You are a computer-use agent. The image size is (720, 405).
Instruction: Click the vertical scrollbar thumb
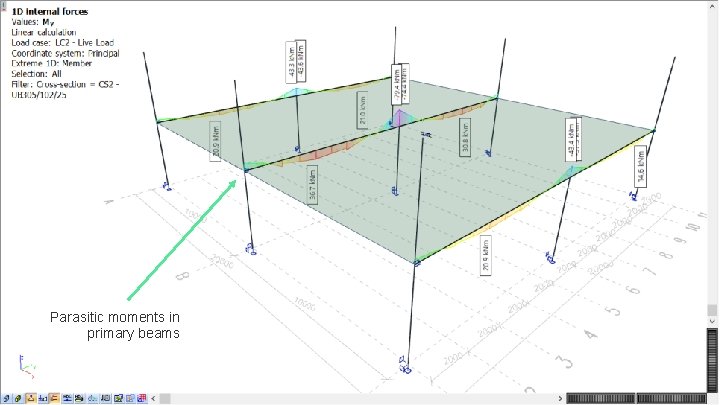[x=712, y=310]
